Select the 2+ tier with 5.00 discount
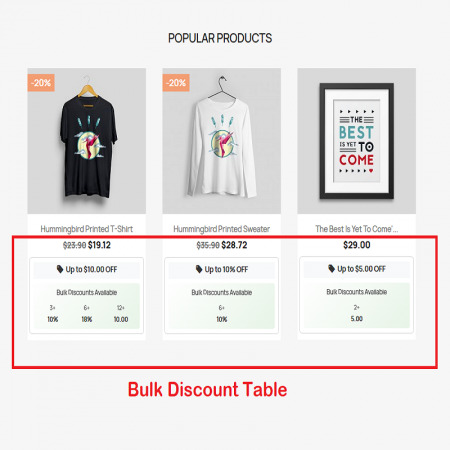The width and height of the screenshot is (450, 450). pyautogui.click(x=357, y=313)
